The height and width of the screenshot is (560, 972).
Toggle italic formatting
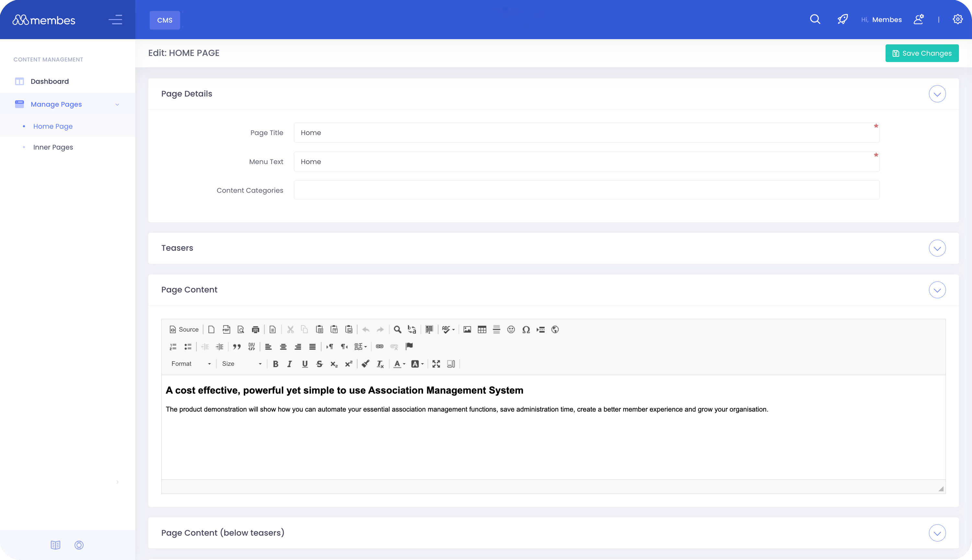point(289,364)
